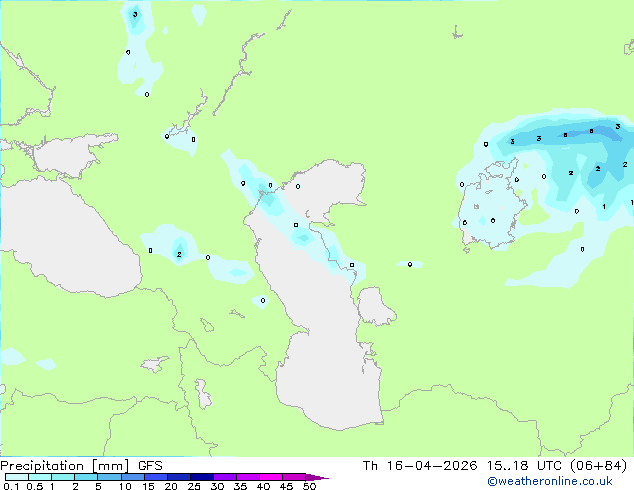
Task: Pick the 15–20 mm blue legend swatch
Action: pyautogui.click(x=155, y=477)
